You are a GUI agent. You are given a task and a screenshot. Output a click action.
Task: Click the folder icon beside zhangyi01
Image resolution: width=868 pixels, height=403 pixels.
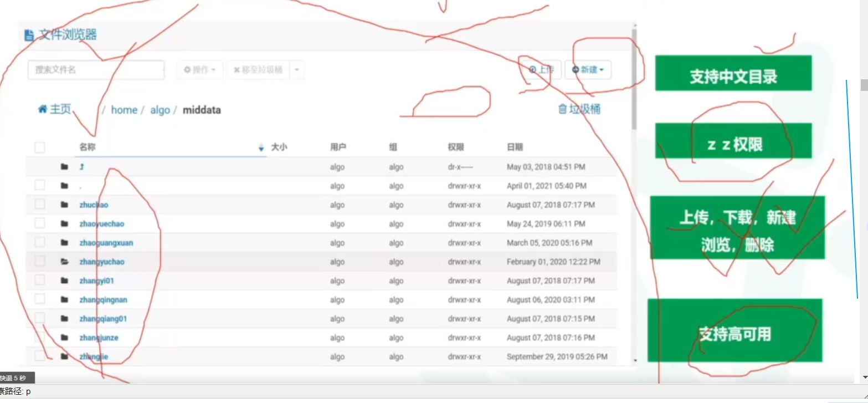pos(65,281)
